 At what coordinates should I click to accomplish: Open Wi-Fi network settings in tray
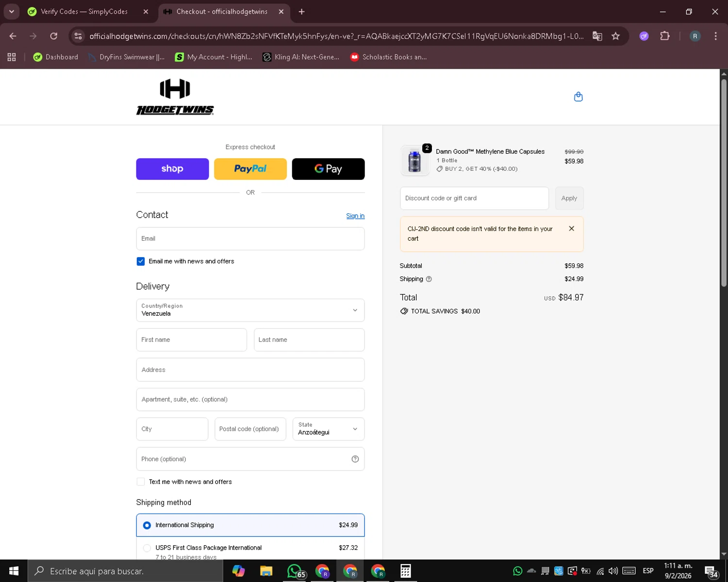(x=600, y=571)
